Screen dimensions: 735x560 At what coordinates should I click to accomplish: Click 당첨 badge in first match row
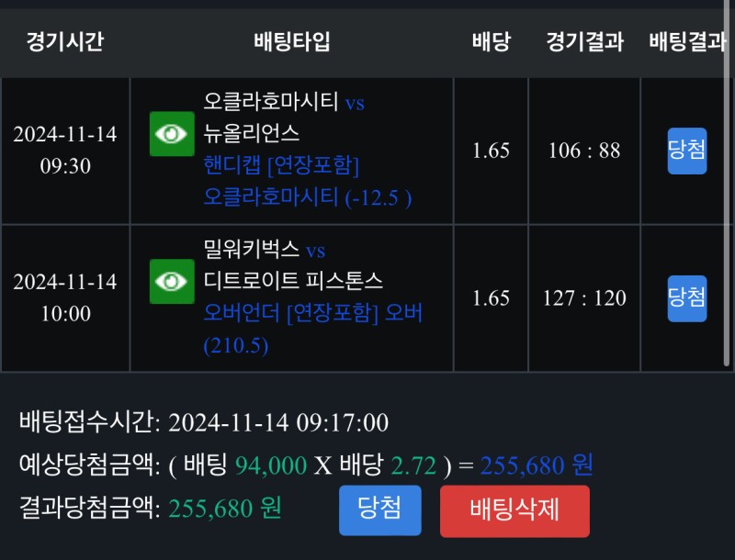(x=686, y=151)
